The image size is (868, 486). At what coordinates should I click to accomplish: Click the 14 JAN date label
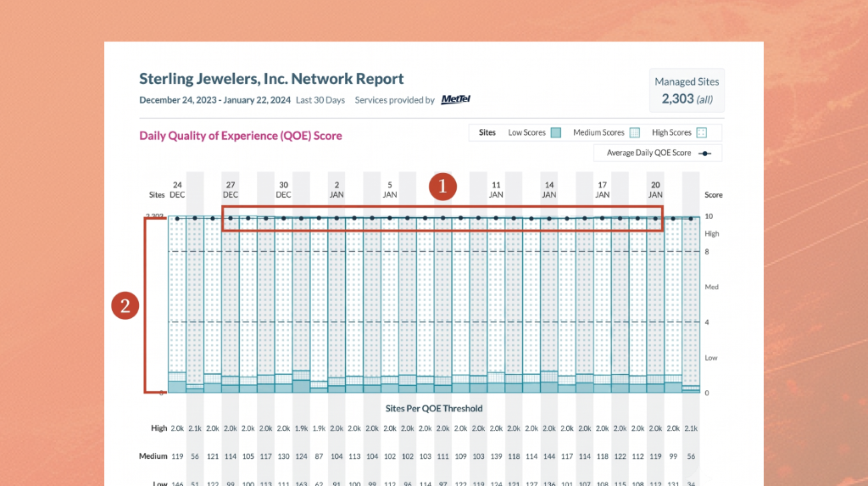click(x=549, y=189)
